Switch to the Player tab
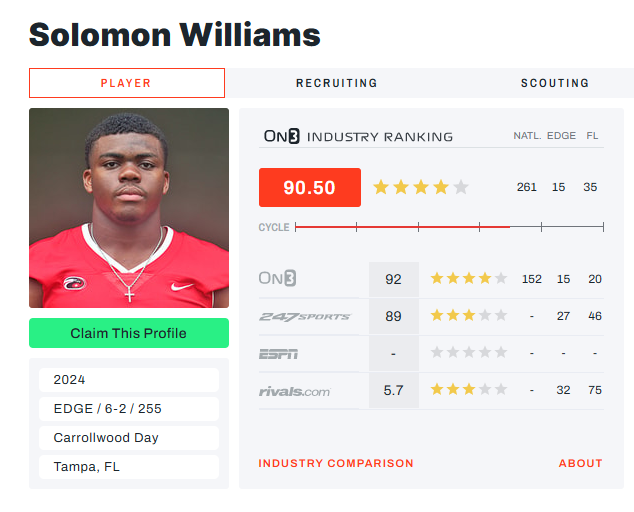634x512 pixels. click(x=126, y=83)
